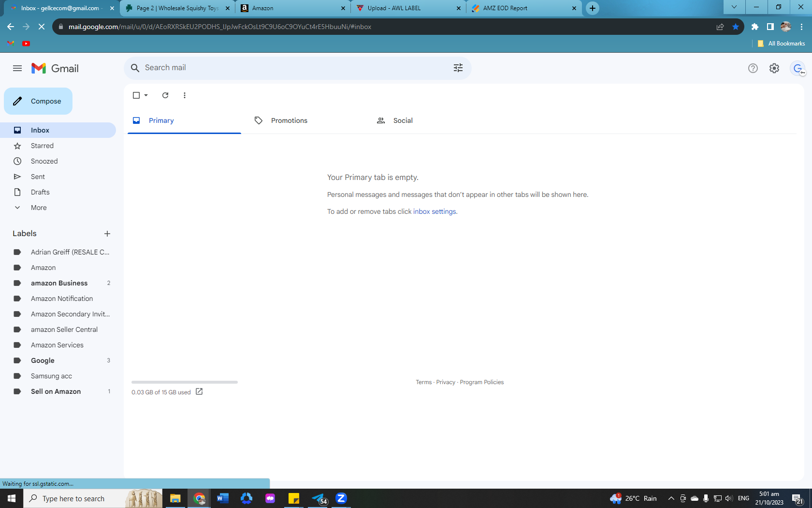Image resolution: width=812 pixels, height=508 pixels.
Task: Click the search magnifier icon in Search mail
Action: [135, 68]
